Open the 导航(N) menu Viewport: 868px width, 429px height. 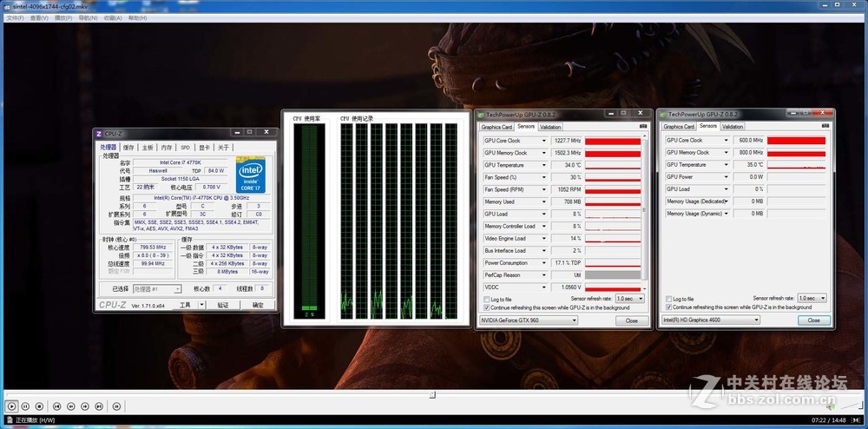coord(88,17)
